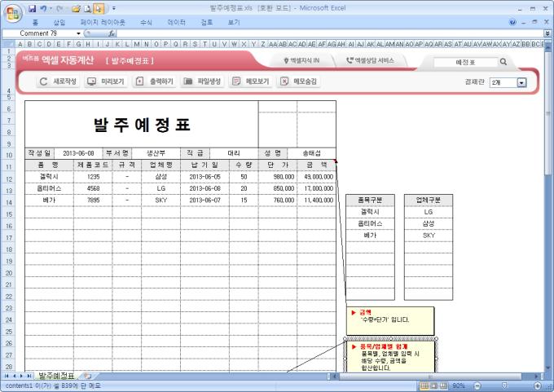Image resolution: width=554 pixels, height=392 pixels.
Task: Click the Select All corner button
Action: pos(8,44)
